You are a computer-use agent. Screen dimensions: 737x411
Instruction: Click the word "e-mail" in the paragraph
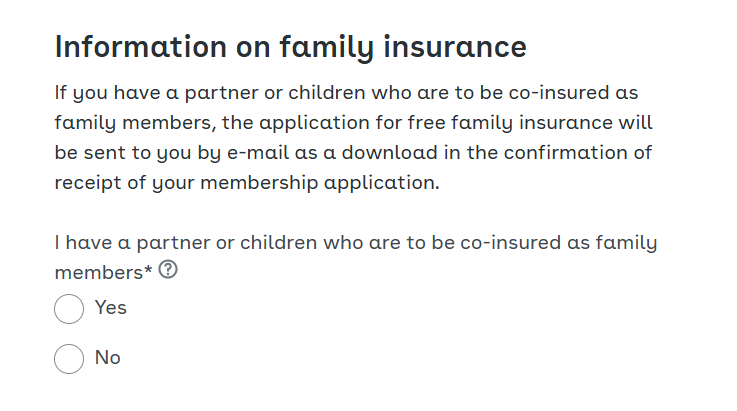258,152
